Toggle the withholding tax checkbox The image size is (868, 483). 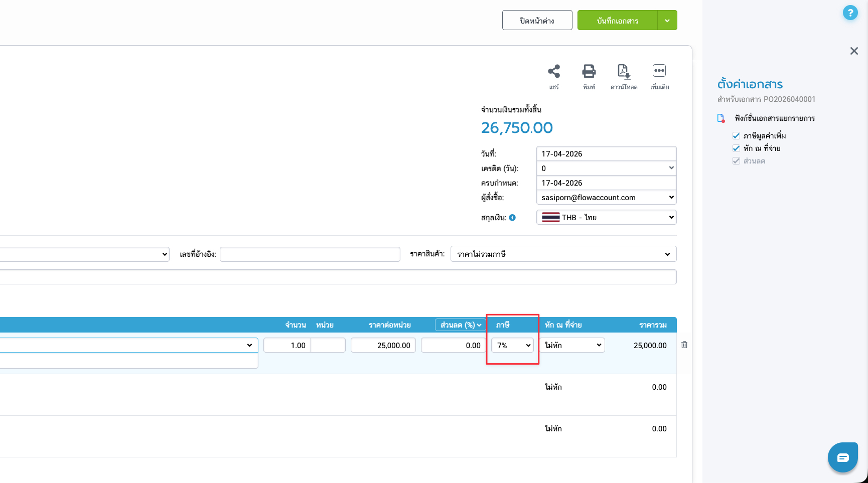[736, 148]
